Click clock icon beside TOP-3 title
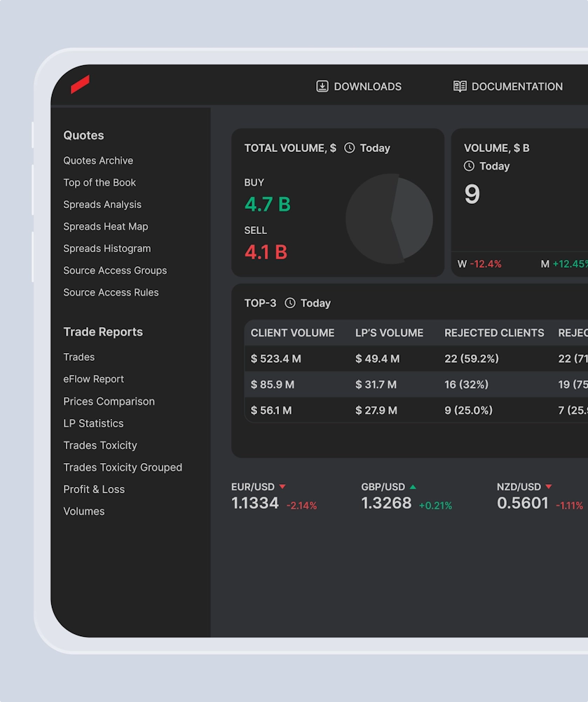This screenshot has width=588, height=702. point(290,303)
